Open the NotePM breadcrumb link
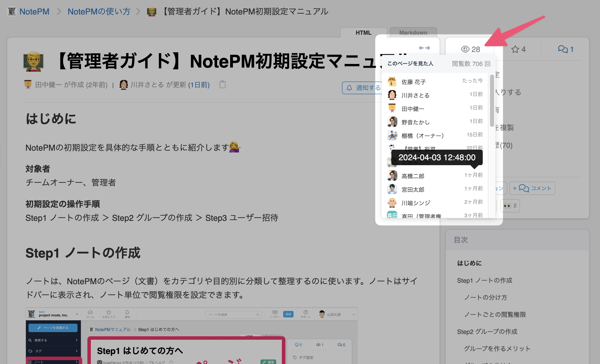Image resolution: width=600 pixels, height=364 pixels. 34,12
